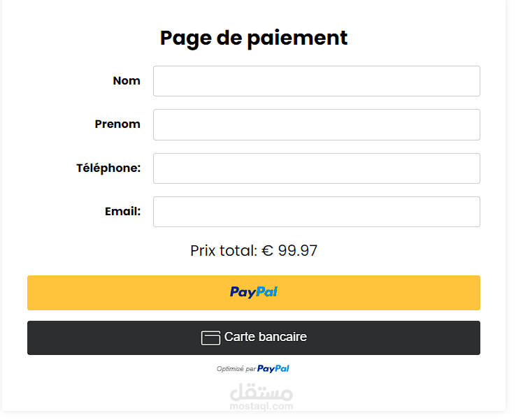Click the Email label text

pyautogui.click(x=122, y=212)
